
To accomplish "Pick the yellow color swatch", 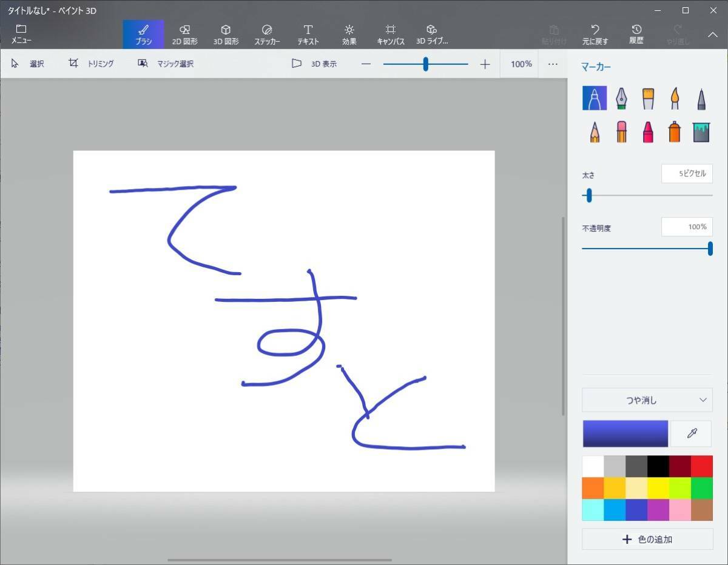I will [x=658, y=488].
